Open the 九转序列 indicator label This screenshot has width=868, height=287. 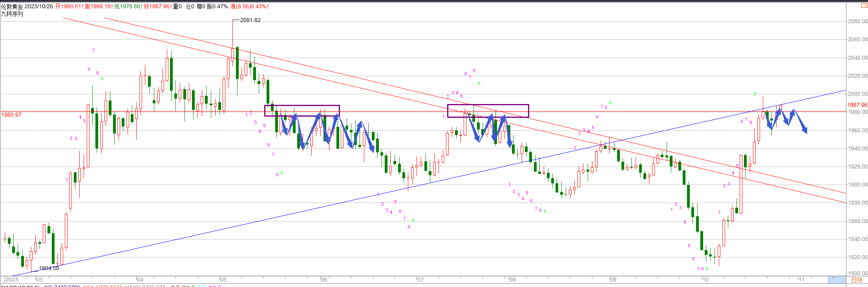click(x=12, y=14)
